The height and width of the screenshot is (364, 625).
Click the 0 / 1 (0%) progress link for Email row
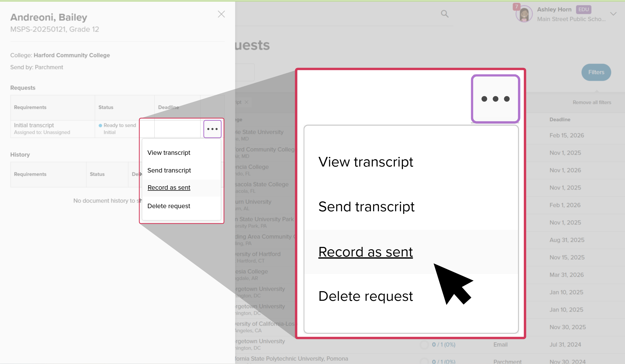point(443,344)
